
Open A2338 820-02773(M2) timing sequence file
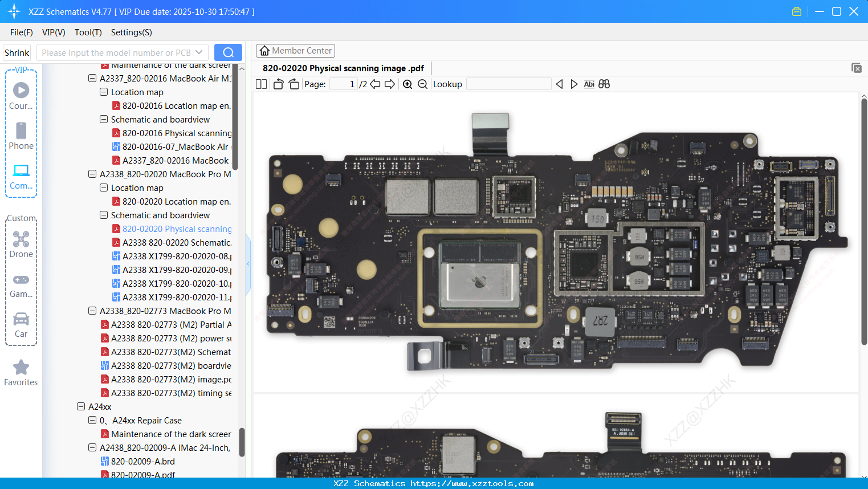[166, 393]
